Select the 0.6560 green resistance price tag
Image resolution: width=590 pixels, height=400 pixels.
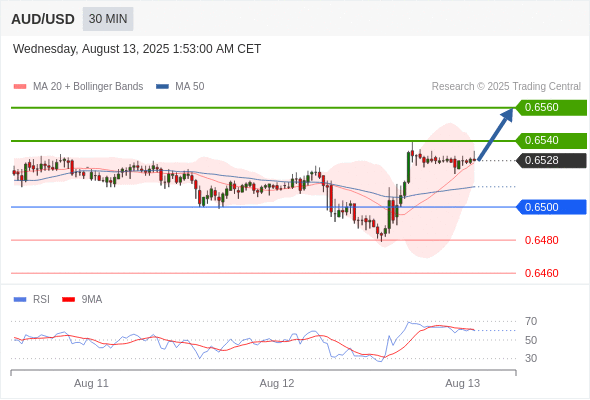tap(551, 108)
